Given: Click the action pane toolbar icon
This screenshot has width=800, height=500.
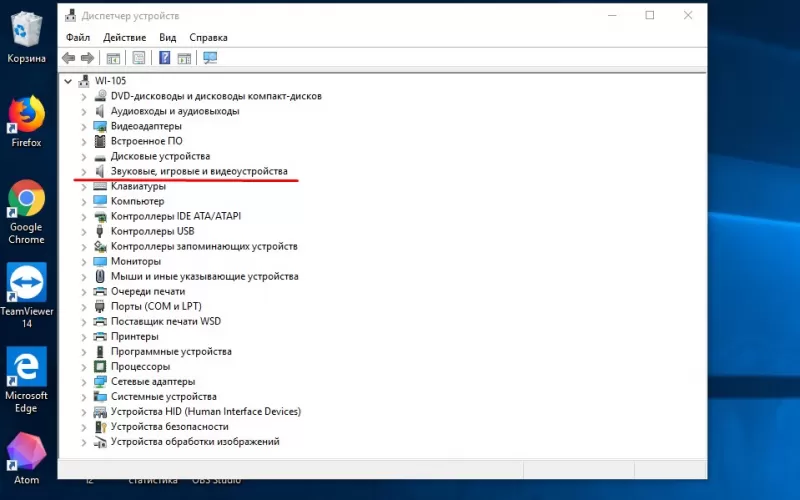Looking at the screenshot, I should [184, 58].
